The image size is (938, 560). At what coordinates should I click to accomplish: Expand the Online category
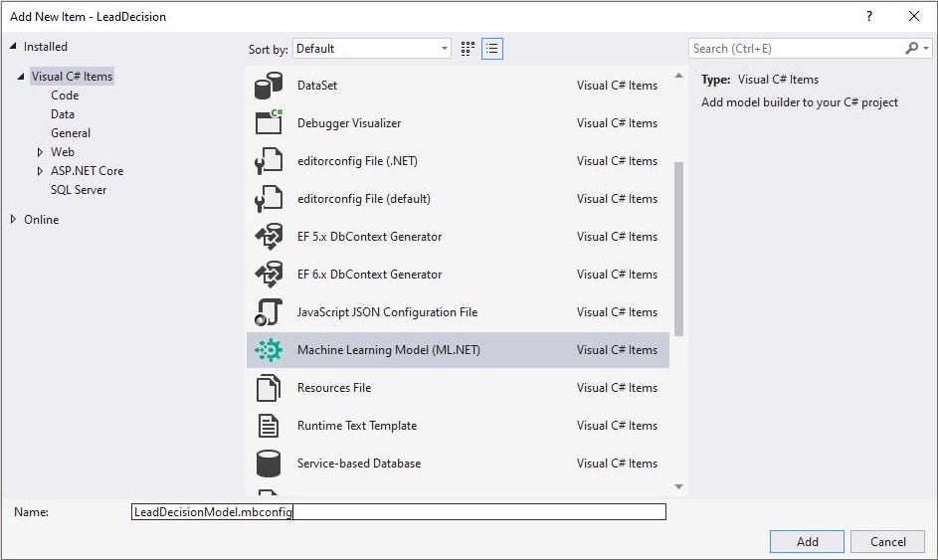click(13, 220)
